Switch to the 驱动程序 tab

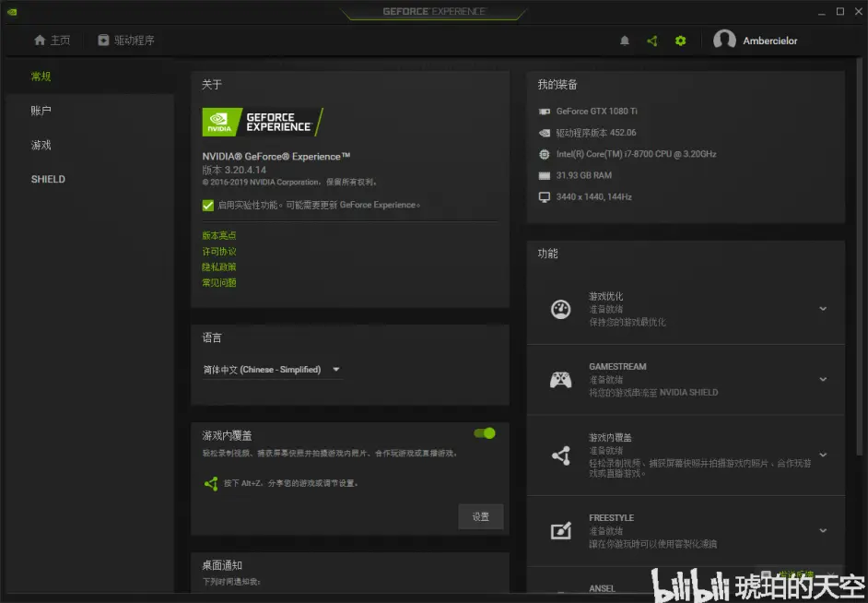pyautogui.click(x=126, y=40)
